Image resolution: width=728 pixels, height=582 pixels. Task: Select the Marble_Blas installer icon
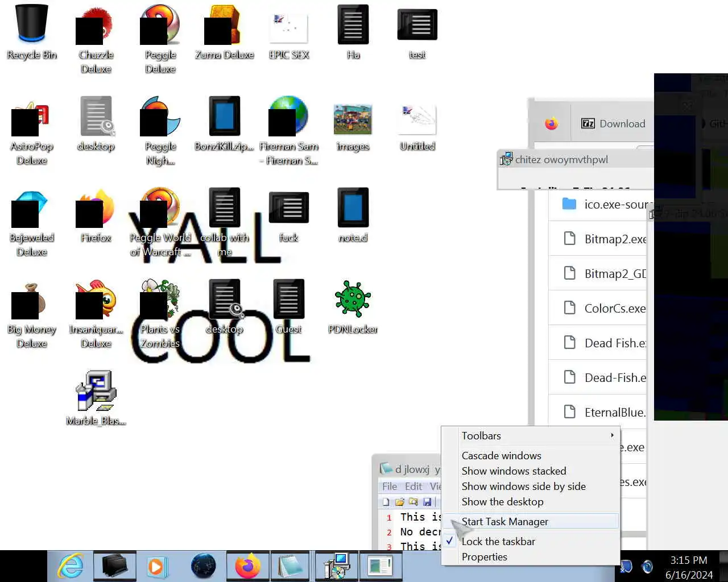click(96, 399)
